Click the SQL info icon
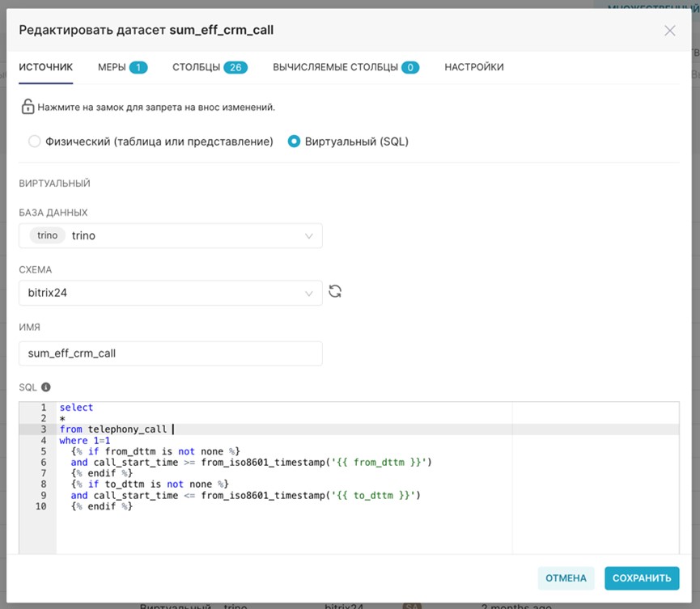Viewport: 700px width, 609px height. tap(46, 387)
